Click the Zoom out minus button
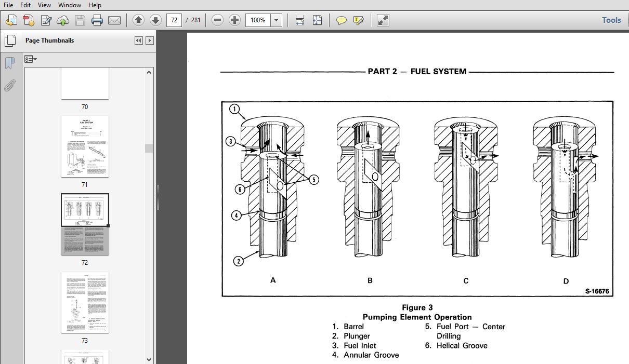This screenshot has height=364, width=629. (218, 20)
